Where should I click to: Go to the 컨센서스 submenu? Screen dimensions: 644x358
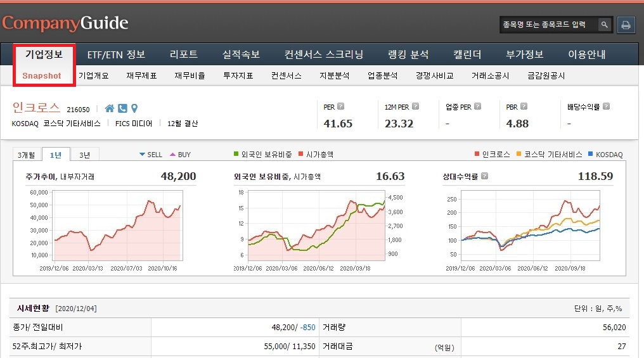287,75
